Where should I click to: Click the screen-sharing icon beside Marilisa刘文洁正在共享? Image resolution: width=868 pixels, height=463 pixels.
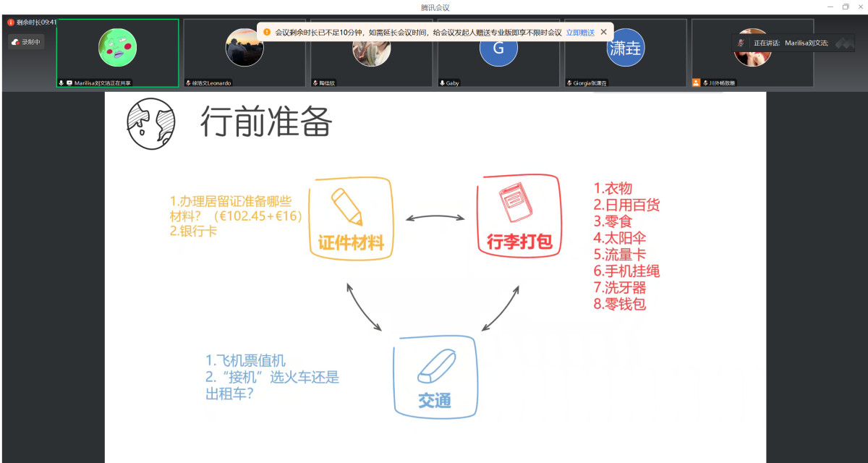(x=69, y=82)
